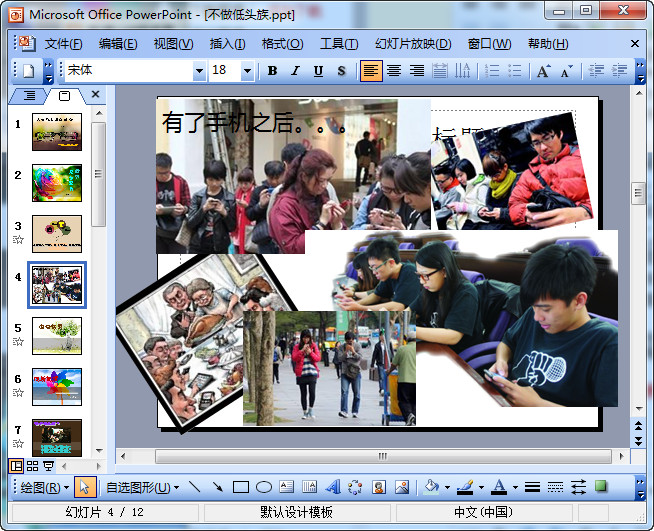Decrease the font size
Screen dimensions: 654x531
click(x=566, y=70)
